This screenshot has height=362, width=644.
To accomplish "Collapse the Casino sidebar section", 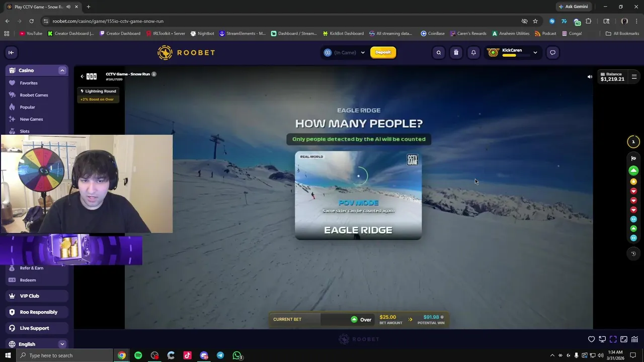I will click(62, 70).
